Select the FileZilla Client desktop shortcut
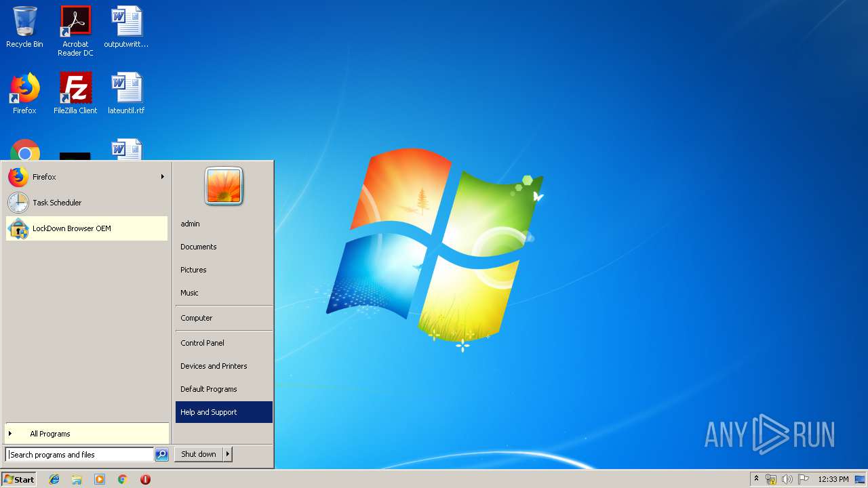The height and width of the screenshot is (488, 868). coord(75,94)
